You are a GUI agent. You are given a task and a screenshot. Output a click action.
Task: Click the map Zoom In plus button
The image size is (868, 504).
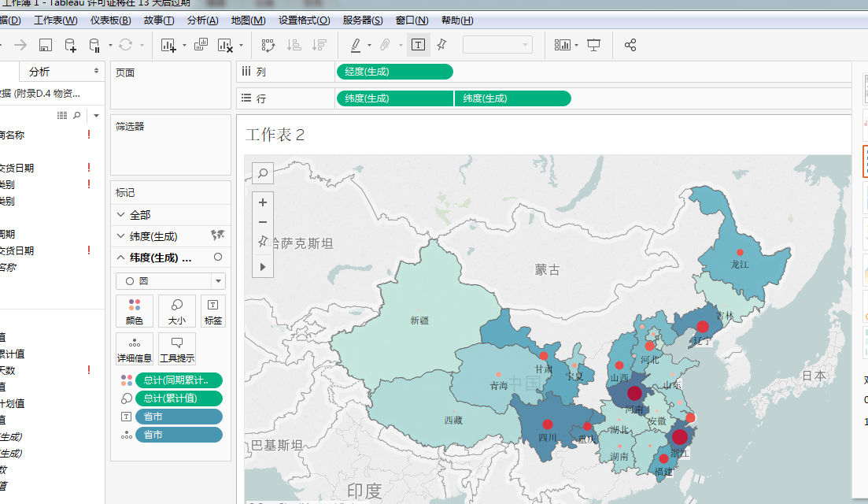tap(262, 202)
